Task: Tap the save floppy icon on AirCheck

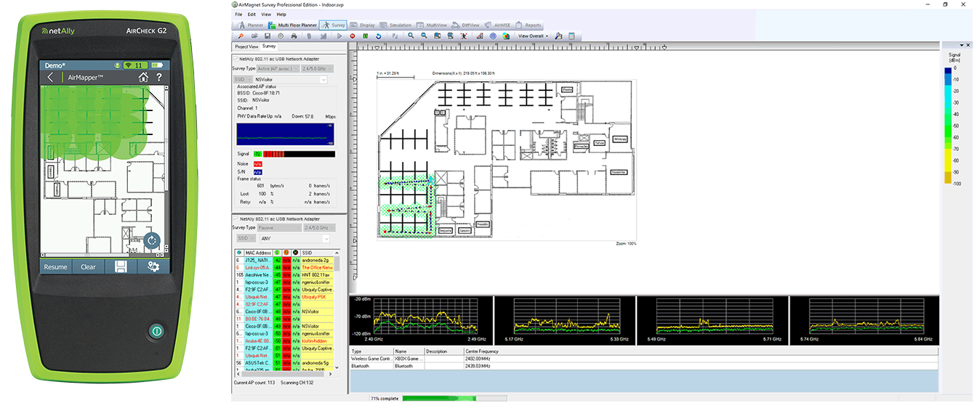Action: tap(121, 266)
